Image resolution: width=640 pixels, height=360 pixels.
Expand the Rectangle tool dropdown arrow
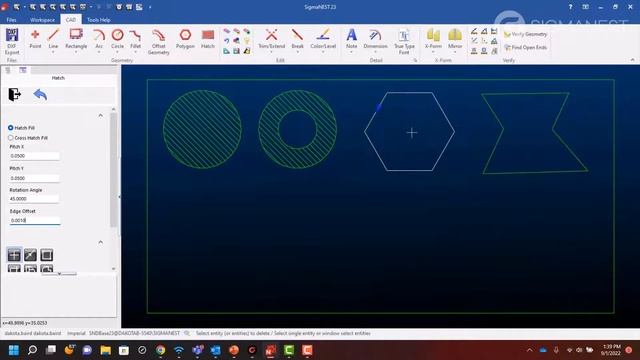pos(76,52)
